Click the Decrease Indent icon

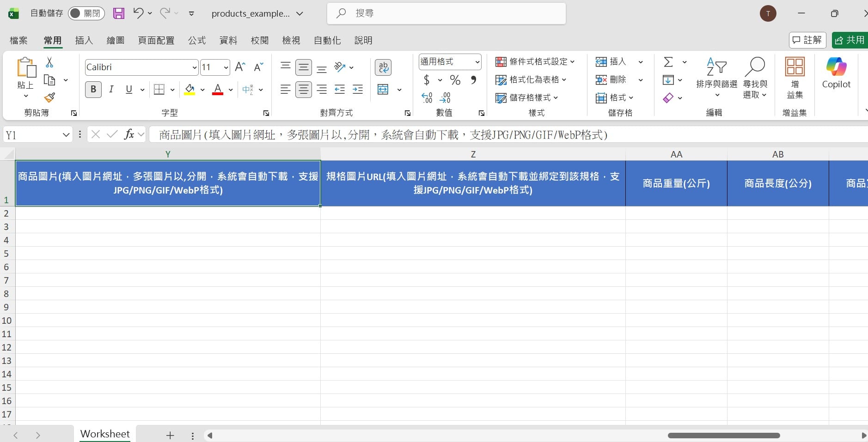[x=340, y=90]
